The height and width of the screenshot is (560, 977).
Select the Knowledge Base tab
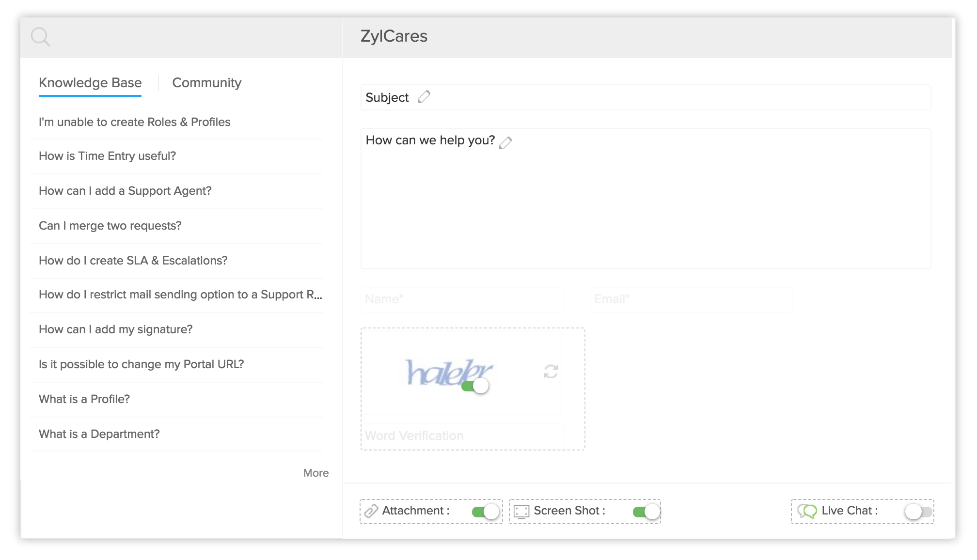pos(90,83)
